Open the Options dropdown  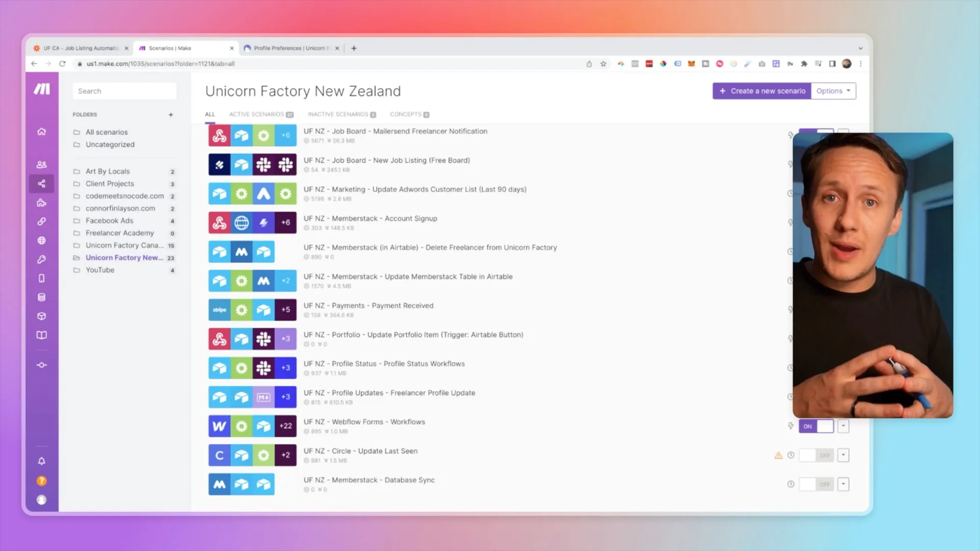pos(833,91)
